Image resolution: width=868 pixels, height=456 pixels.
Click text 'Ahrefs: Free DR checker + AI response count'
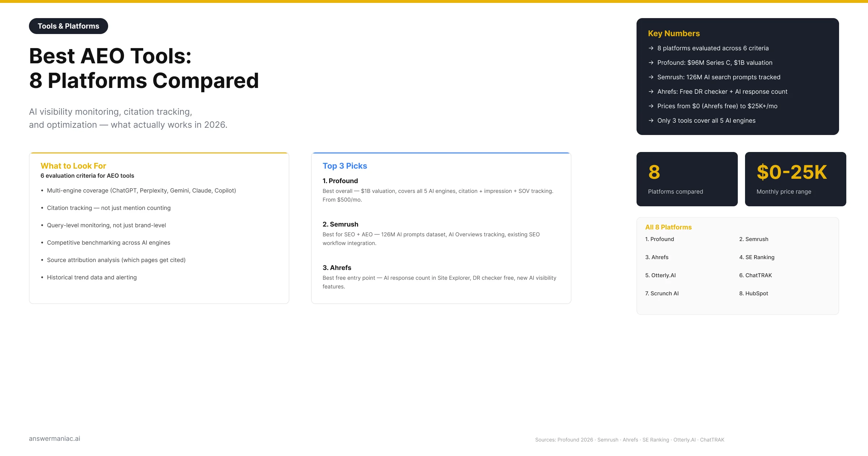pyautogui.click(x=722, y=92)
